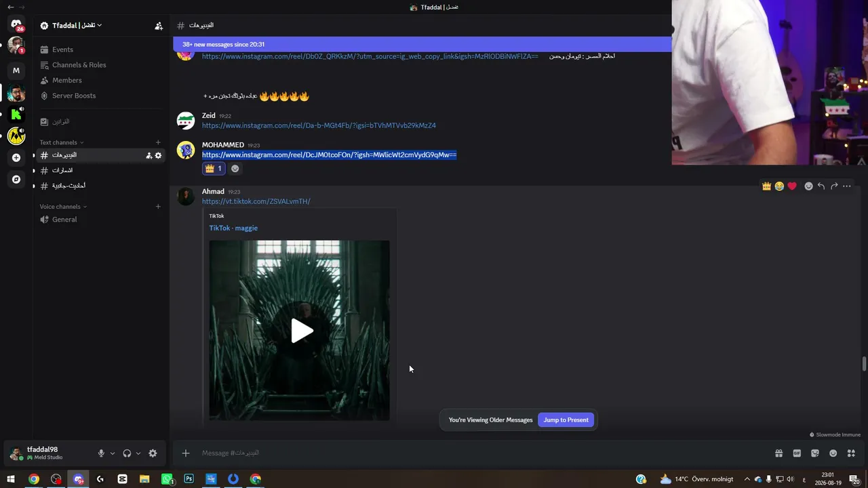Viewport: 868px width, 488px height.
Task: Open the gift icon in message bar
Action: click(x=778, y=453)
